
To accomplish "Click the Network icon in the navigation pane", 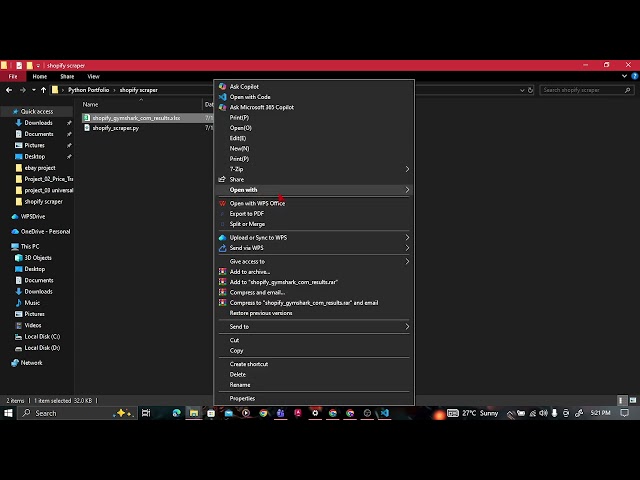I will pyautogui.click(x=15, y=363).
